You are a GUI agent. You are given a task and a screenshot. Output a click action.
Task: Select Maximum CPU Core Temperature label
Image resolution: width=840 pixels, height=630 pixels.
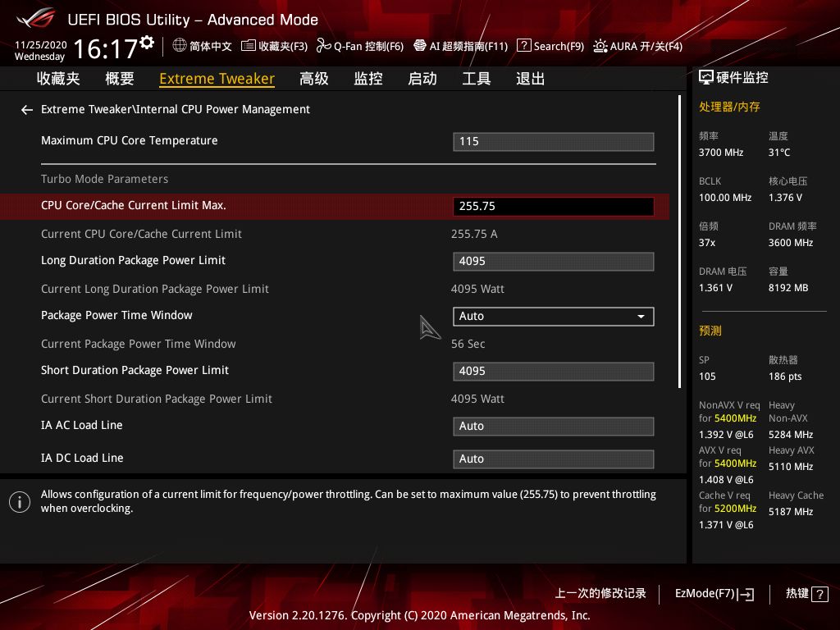pos(129,140)
